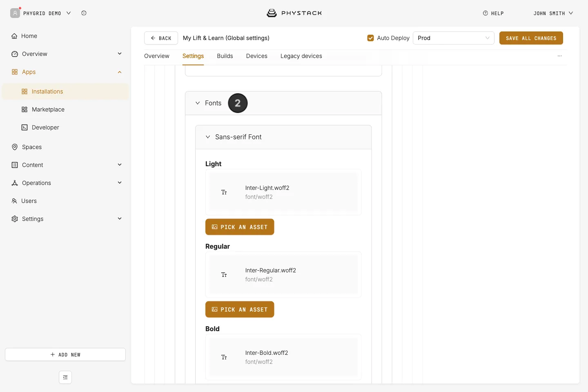Switch to the Legacy devices tab
Viewport: 588px width, 392px height.
[301, 56]
